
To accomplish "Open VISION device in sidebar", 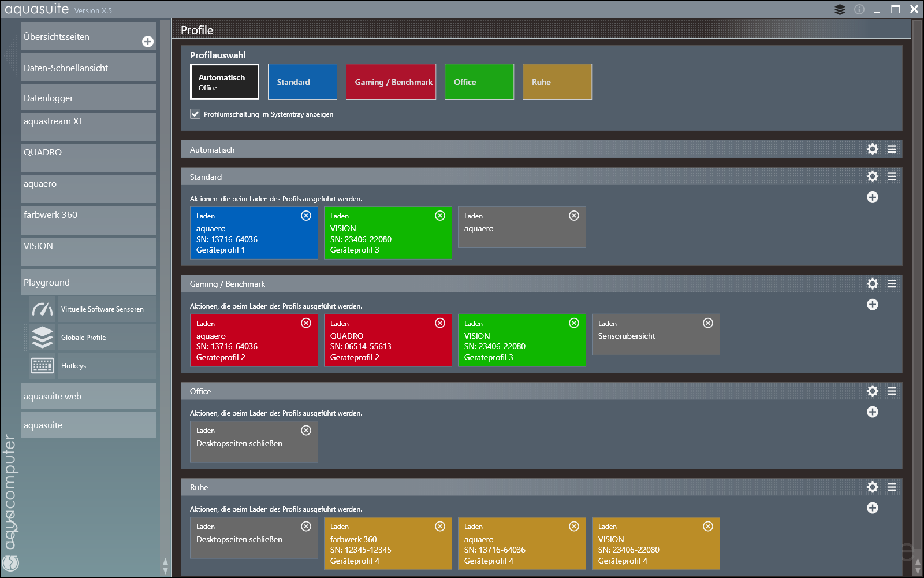I will tap(88, 251).
